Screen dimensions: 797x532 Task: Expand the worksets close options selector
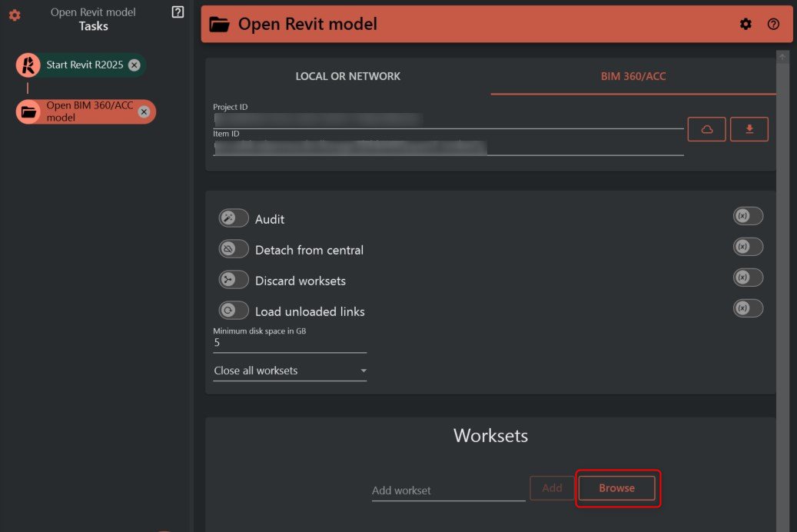[x=364, y=371]
